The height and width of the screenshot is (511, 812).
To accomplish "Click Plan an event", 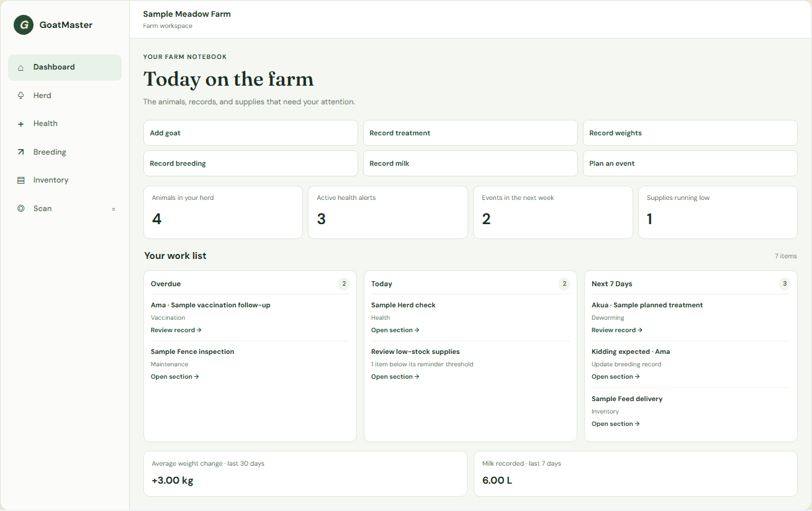I will (690, 163).
